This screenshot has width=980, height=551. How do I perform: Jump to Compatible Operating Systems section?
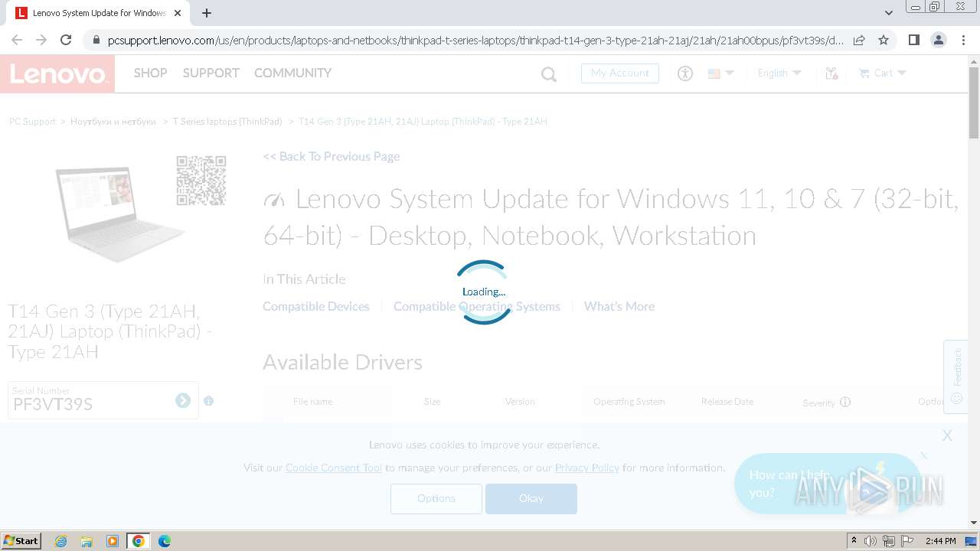coord(477,306)
